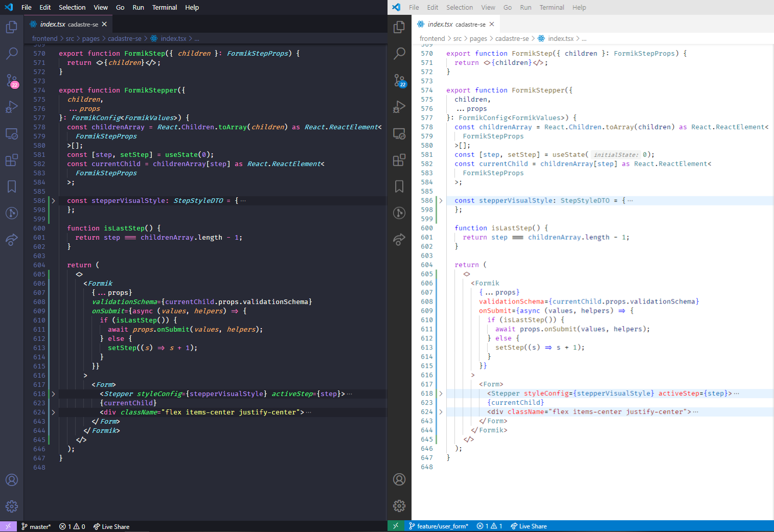Open Edit menu in the light window
The image size is (774, 532).
[x=433, y=8]
